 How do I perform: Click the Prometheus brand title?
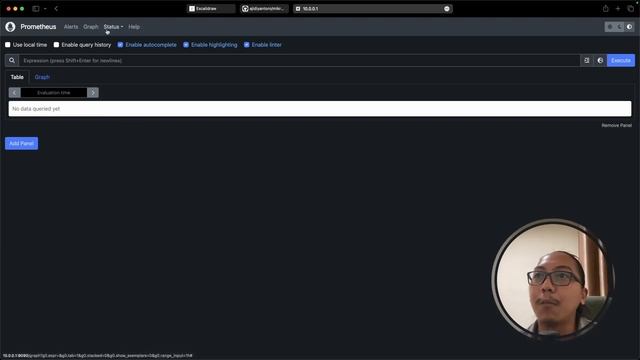[x=38, y=27]
